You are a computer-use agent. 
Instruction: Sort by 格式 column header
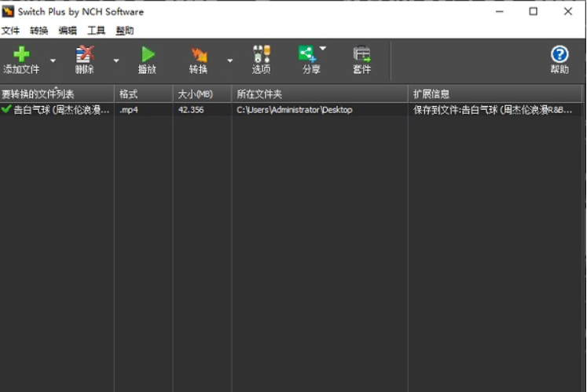click(x=144, y=94)
